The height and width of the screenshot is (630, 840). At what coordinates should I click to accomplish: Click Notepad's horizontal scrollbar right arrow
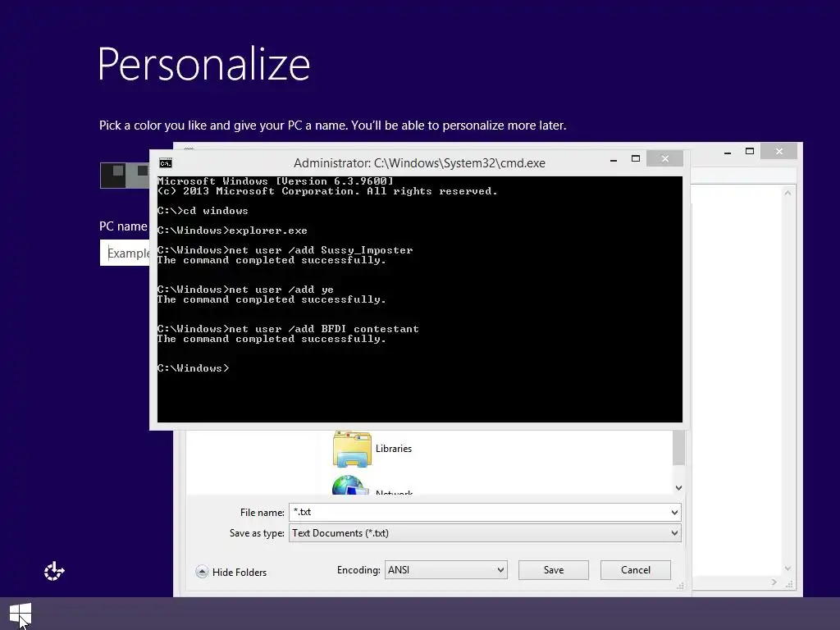point(774,582)
